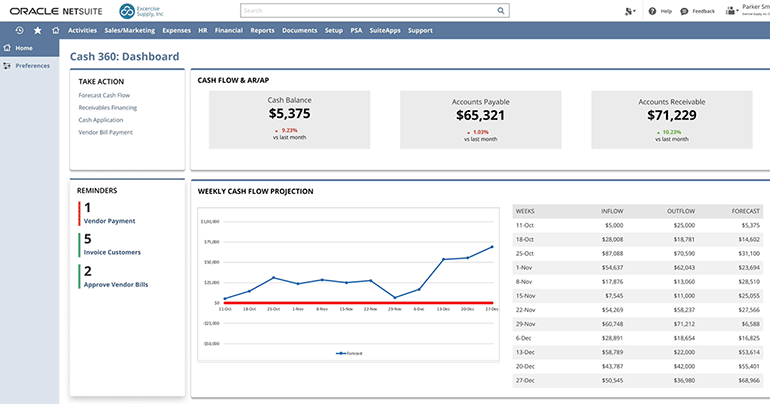Screen dimensions: 770x410
Task: Click the search magnifier icon
Action: [x=501, y=11]
